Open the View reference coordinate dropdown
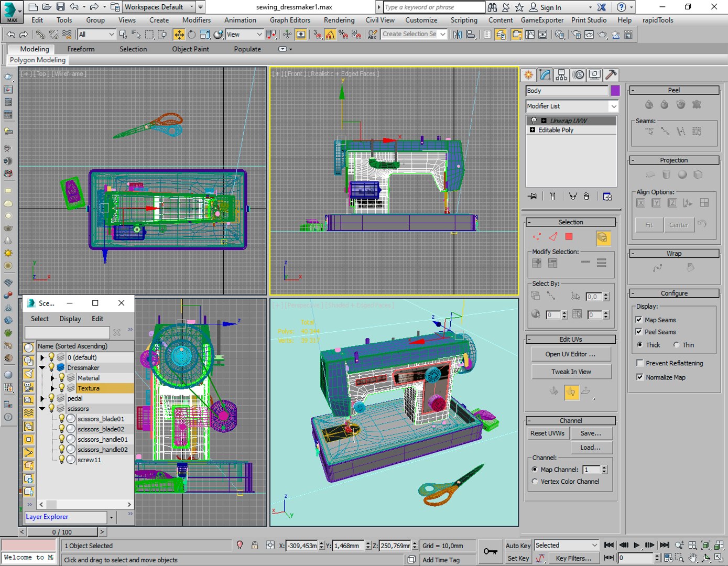The height and width of the screenshot is (566, 728). point(245,34)
